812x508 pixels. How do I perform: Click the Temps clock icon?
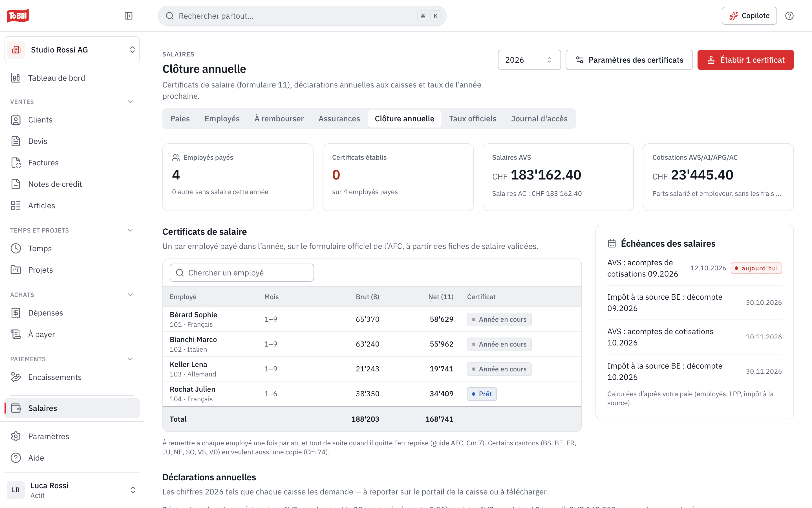coord(16,248)
